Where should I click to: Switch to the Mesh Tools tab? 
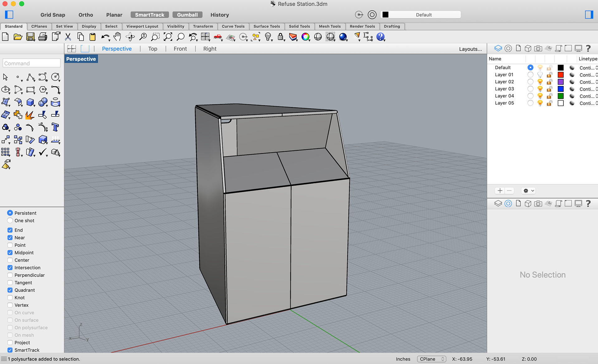point(330,26)
